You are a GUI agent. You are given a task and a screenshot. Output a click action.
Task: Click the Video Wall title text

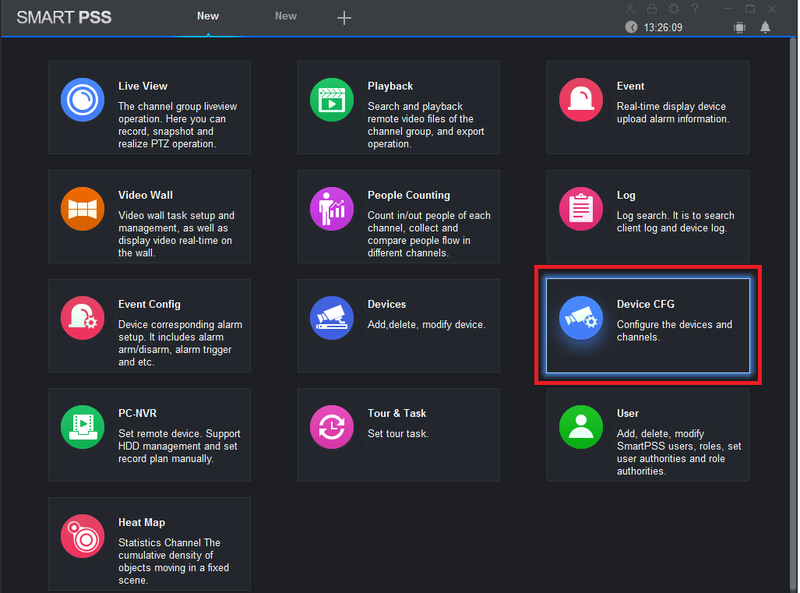click(x=145, y=195)
